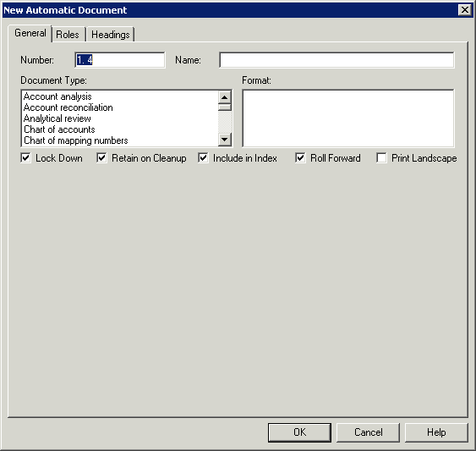Enable Print Landscape checkbox
The height and width of the screenshot is (451, 476).
click(x=381, y=158)
